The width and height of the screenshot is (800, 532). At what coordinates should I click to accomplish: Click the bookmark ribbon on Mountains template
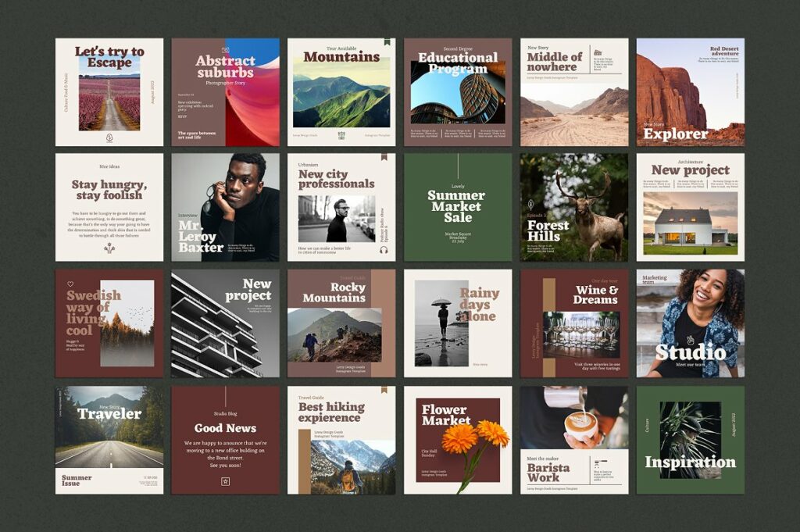coord(387,42)
